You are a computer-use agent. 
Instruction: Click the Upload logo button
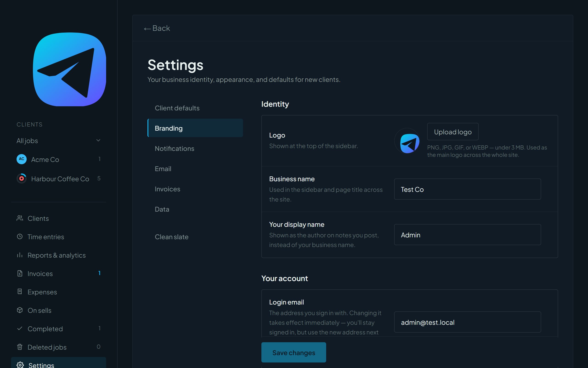(453, 132)
